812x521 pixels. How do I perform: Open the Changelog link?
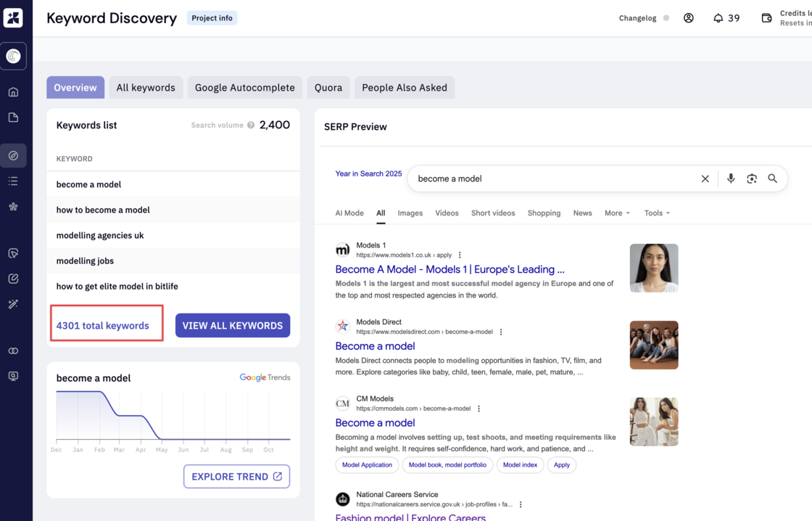click(637, 18)
